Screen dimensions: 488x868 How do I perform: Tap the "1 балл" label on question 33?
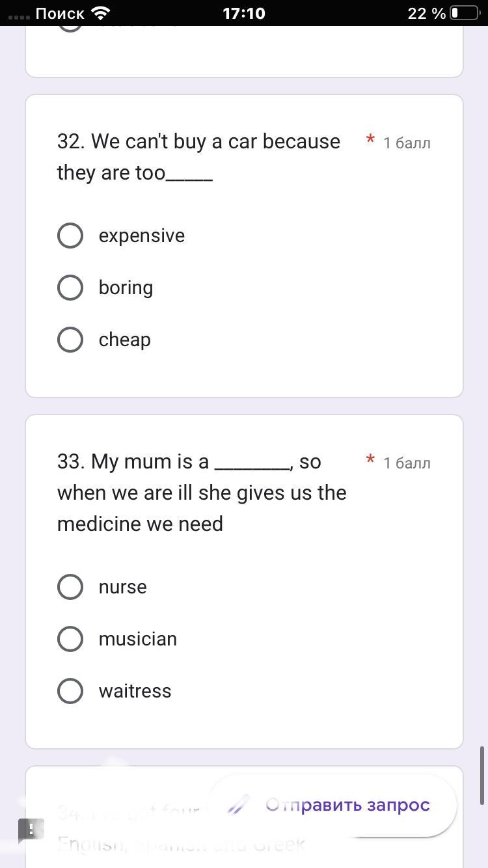click(x=407, y=463)
